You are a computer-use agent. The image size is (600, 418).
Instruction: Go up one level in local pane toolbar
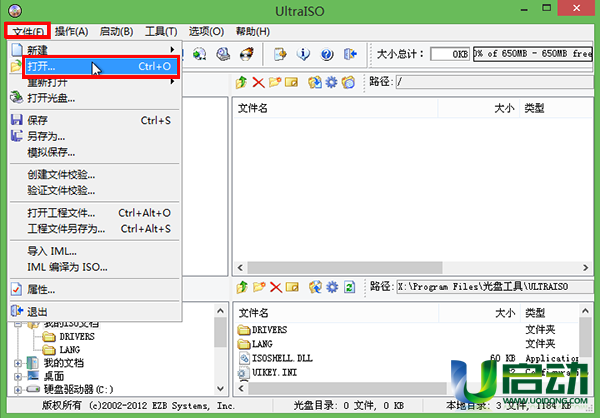(x=242, y=287)
